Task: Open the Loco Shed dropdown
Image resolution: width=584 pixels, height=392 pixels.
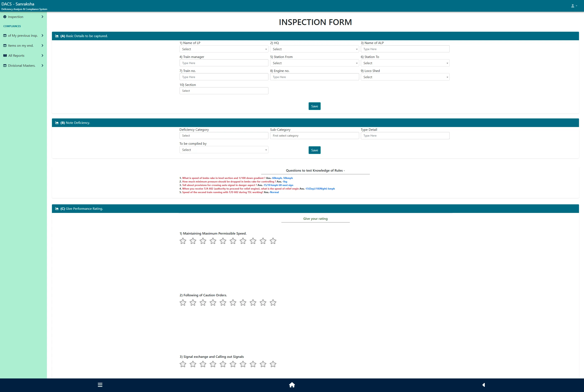Action: pos(405,77)
